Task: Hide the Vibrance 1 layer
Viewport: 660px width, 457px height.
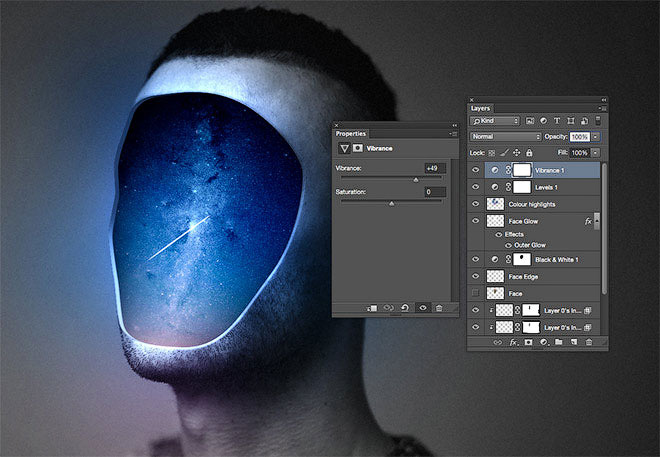Action: (475, 171)
